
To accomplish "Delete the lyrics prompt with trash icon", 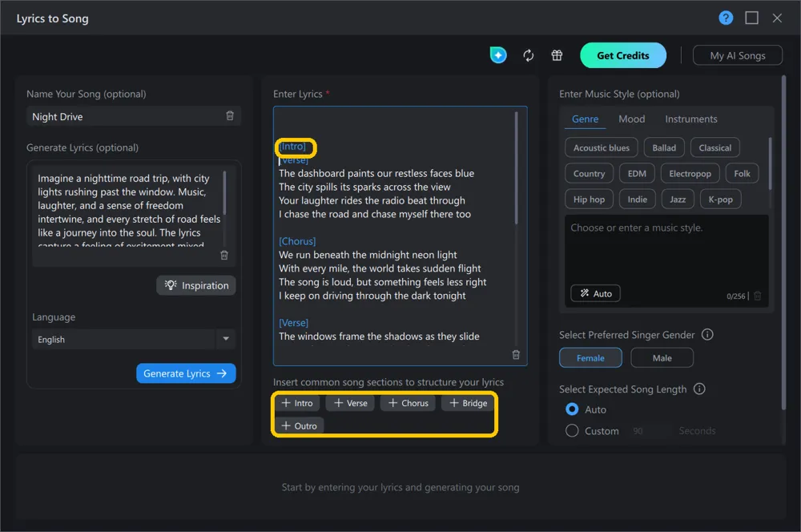I will point(223,255).
